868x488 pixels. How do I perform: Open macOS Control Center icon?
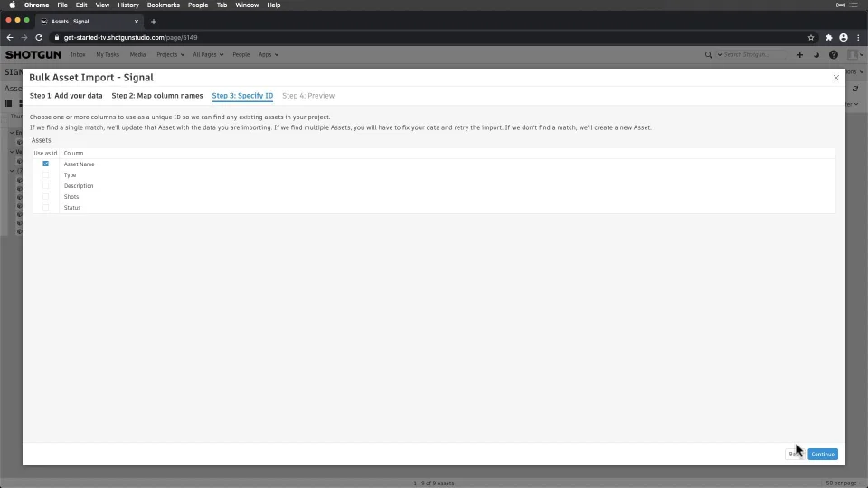(x=854, y=5)
